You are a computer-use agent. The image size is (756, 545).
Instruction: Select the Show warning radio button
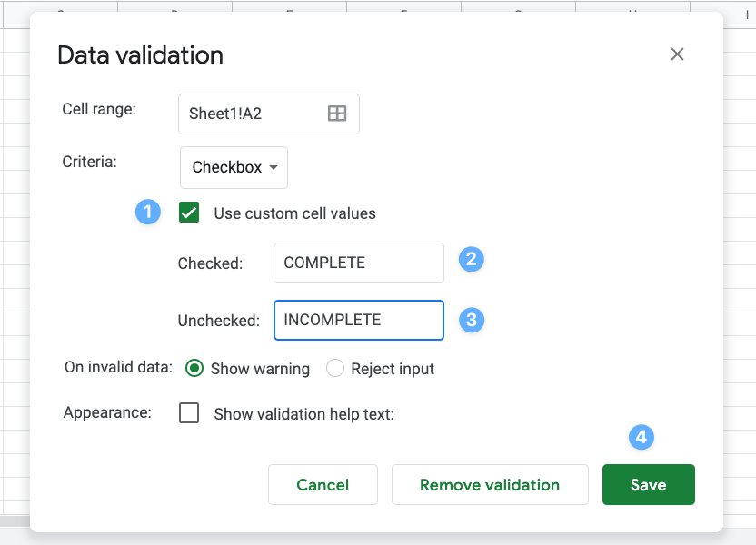click(x=196, y=369)
